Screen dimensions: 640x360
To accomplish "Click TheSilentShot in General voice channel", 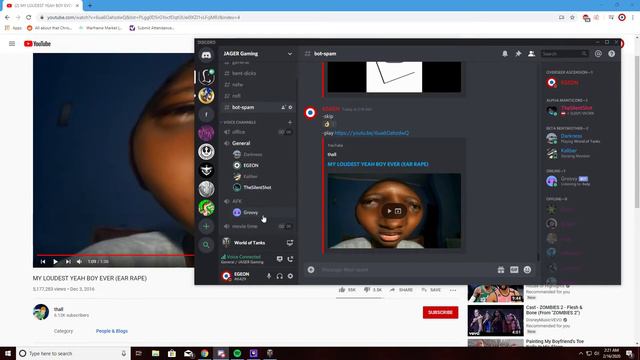I will coord(263,187).
